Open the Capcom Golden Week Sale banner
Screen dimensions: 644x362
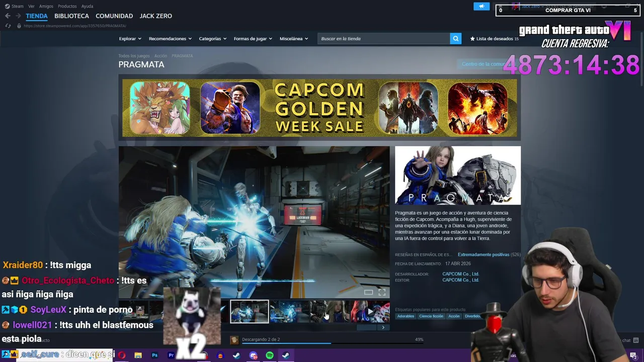click(x=319, y=108)
